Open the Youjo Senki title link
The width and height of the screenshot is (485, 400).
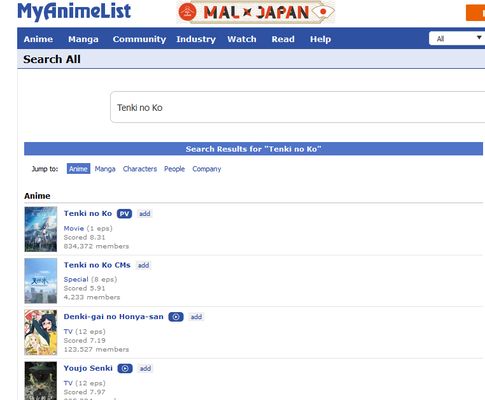pos(88,368)
